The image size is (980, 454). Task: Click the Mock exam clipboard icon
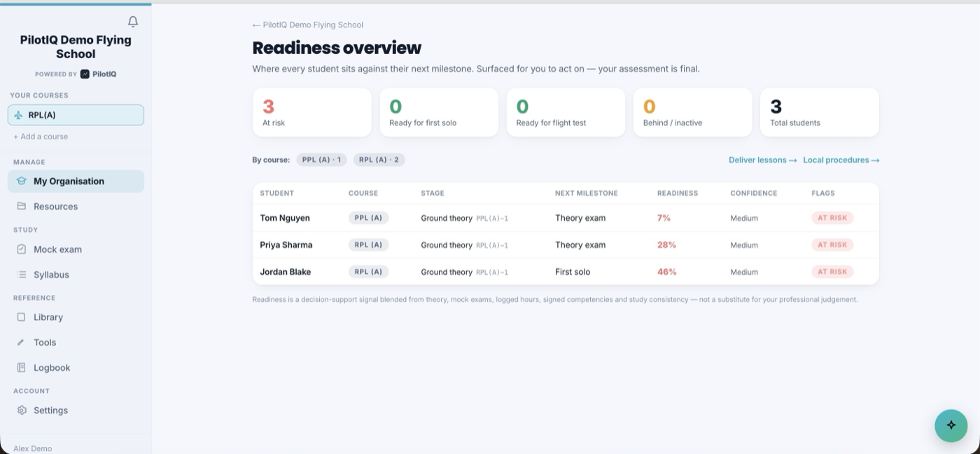(x=22, y=249)
